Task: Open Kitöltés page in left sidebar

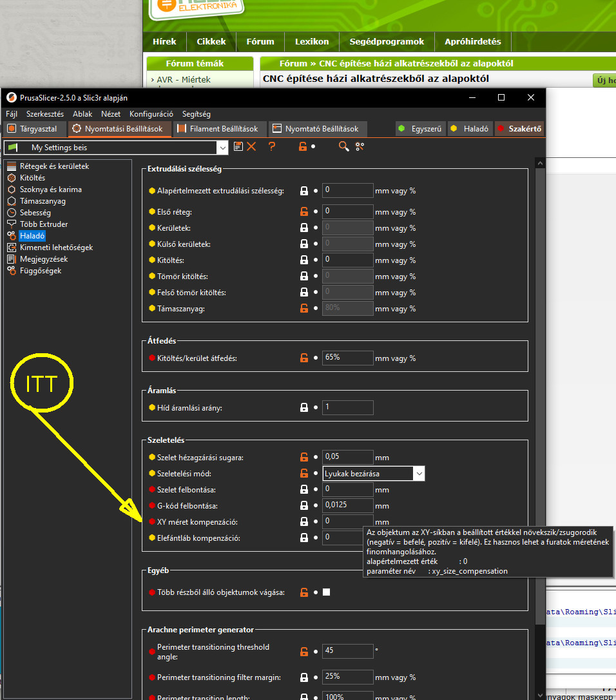Action: tap(33, 178)
